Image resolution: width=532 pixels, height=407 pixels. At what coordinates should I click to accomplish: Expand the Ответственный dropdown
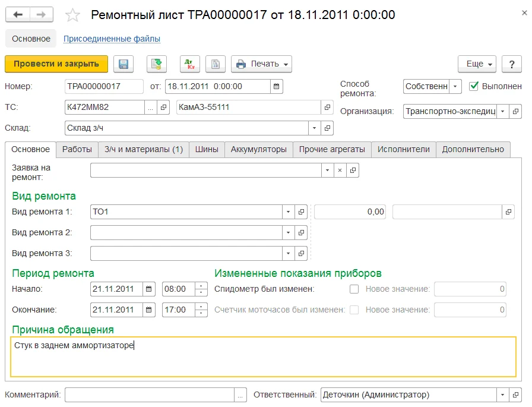tap(503, 395)
